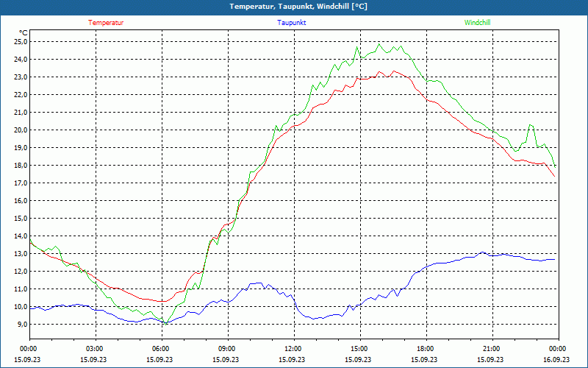Viewport: 588px width, 368px height.
Task: Click the red Temperatur legend label
Action: point(106,23)
